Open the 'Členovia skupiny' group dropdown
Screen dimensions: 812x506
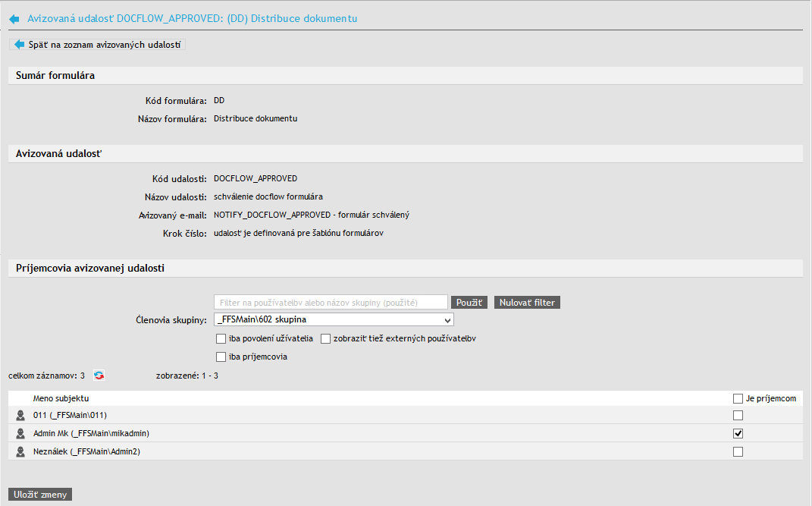pos(334,319)
